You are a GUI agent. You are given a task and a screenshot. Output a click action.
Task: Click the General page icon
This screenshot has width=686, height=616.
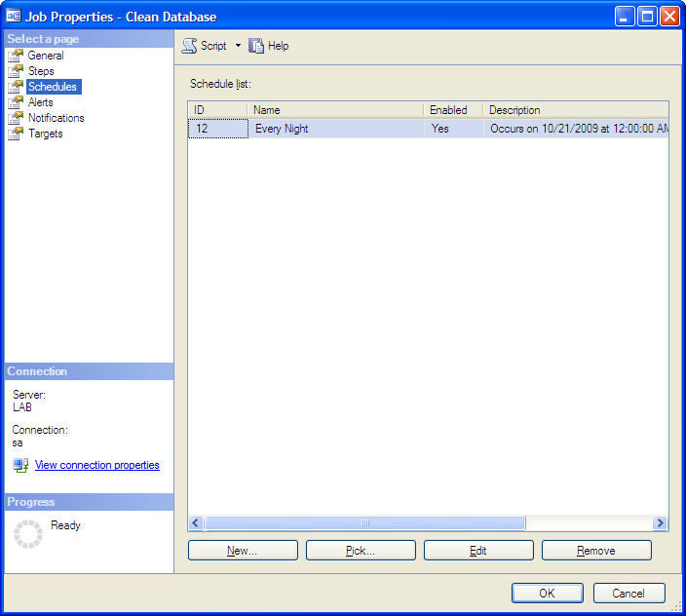click(16, 56)
